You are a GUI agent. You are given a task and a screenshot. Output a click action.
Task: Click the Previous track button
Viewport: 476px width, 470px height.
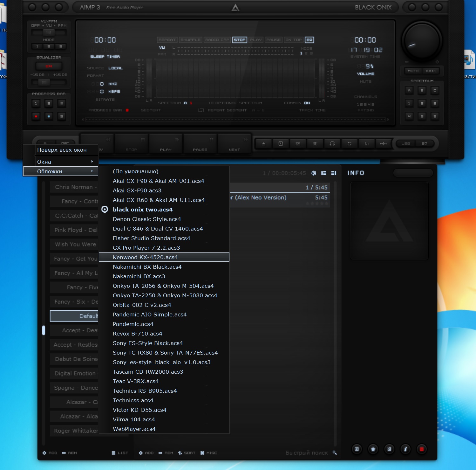click(x=97, y=144)
